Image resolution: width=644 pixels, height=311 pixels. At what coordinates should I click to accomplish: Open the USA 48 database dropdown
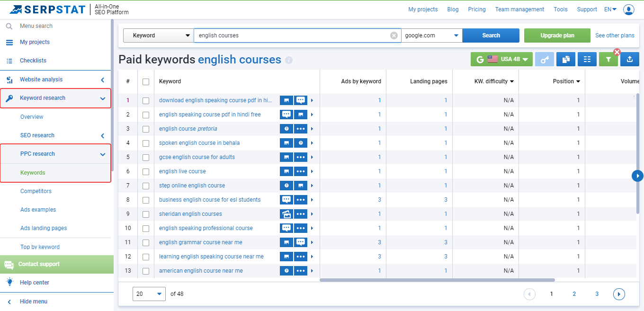[502, 59]
